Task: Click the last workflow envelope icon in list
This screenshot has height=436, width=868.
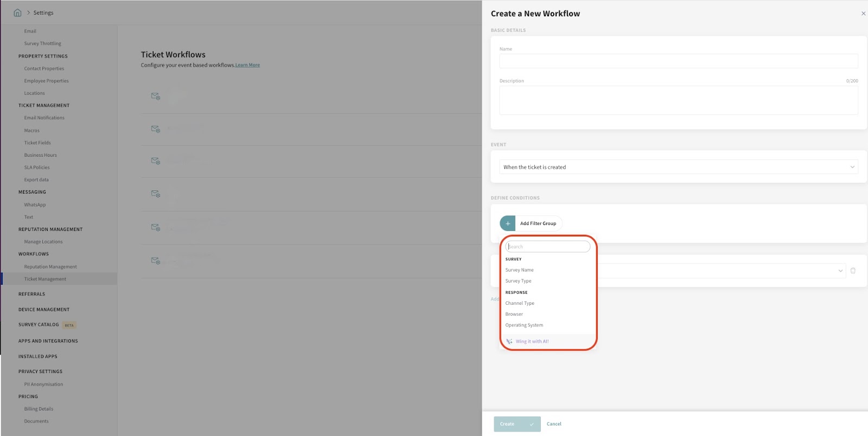Action: click(156, 261)
